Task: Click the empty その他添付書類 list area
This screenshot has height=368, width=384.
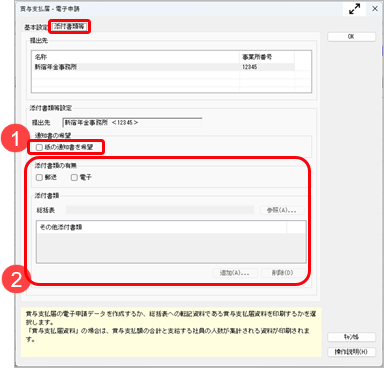Action: click(x=171, y=247)
